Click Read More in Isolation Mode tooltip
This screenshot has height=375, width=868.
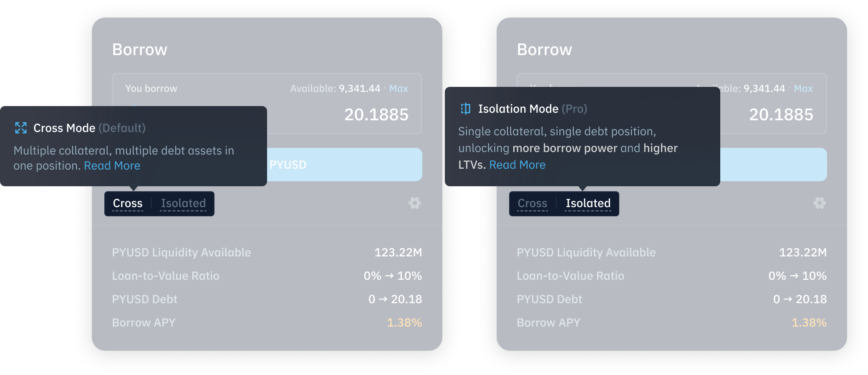pos(517,165)
